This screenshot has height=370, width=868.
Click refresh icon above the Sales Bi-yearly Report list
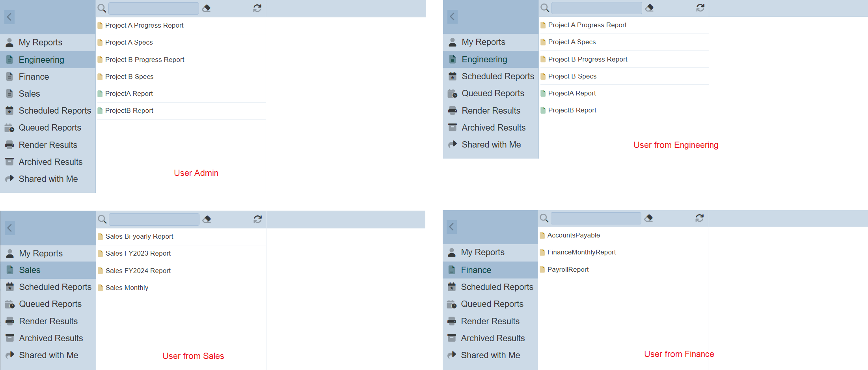257,219
